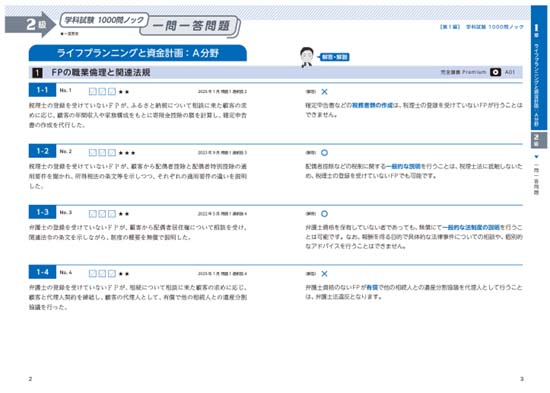The image size is (550, 393).
Task: Click the A01 reference code
Action: pyautogui.click(x=510, y=72)
